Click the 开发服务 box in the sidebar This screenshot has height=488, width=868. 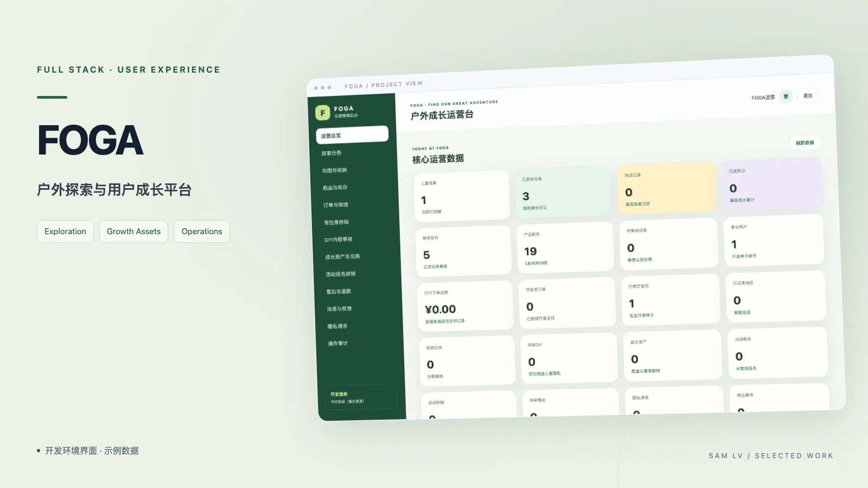click(x=361, y=397)
